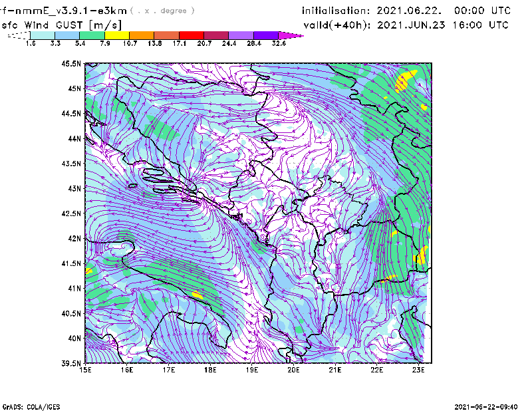532x411 pixels.
Task: Click the '18E' longitude label
Action: [210, 370]
